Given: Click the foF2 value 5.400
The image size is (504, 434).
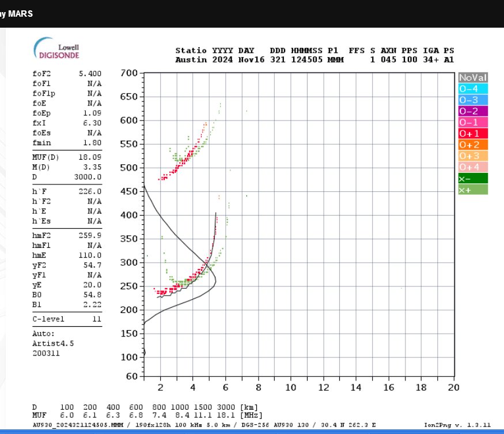Looking at the screenshot, I should (x=90, y=74).
